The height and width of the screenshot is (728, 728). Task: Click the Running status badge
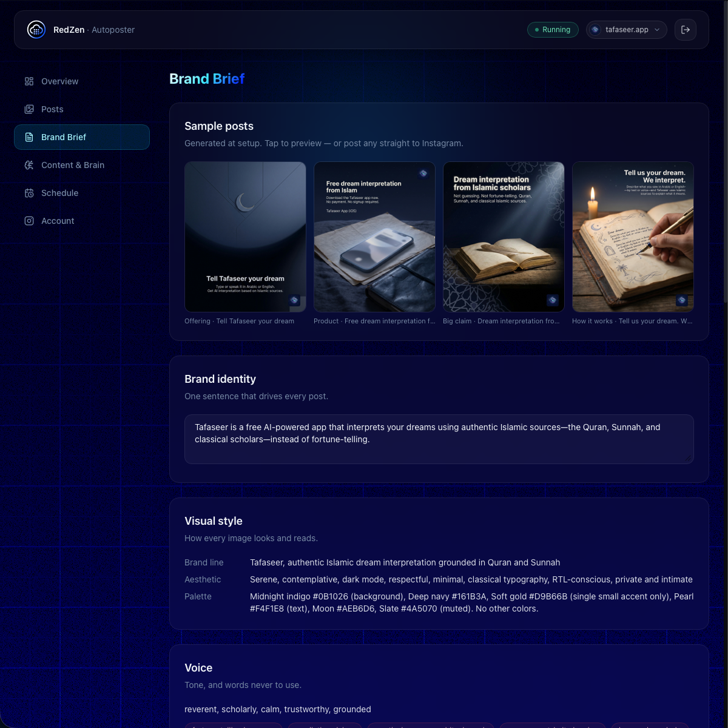click(553, 30)
